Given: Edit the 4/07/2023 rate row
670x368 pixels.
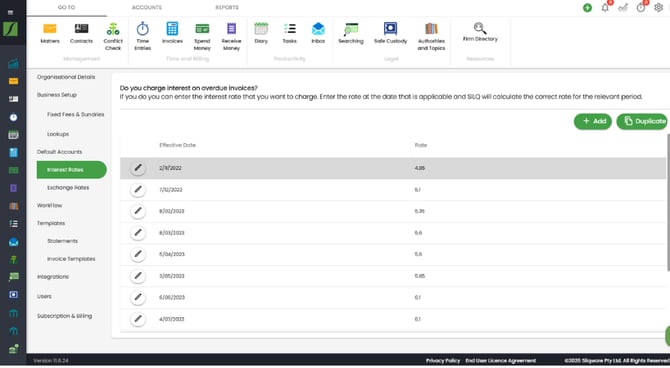Looking at the screenshot, I should tap(138, 319).
